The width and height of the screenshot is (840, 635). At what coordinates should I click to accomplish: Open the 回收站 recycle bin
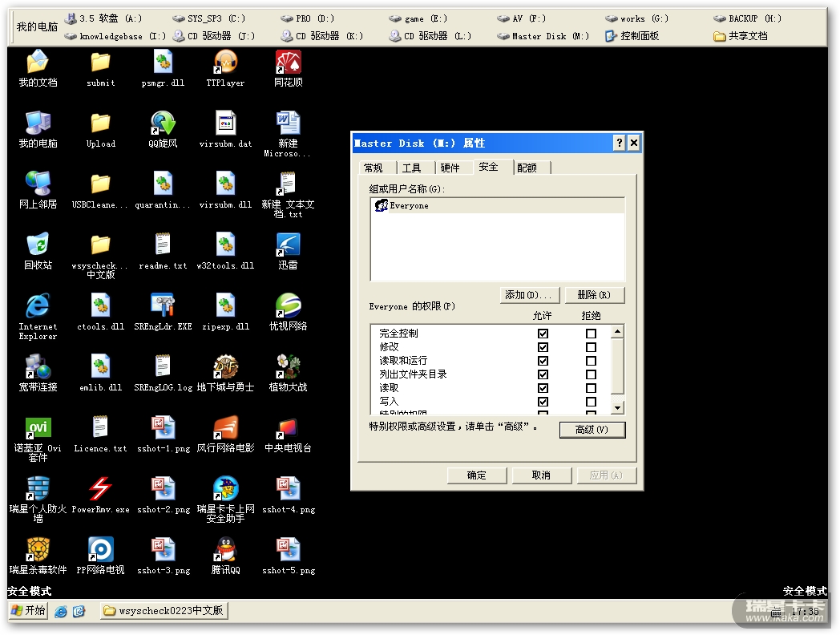(x=38, y=245)
